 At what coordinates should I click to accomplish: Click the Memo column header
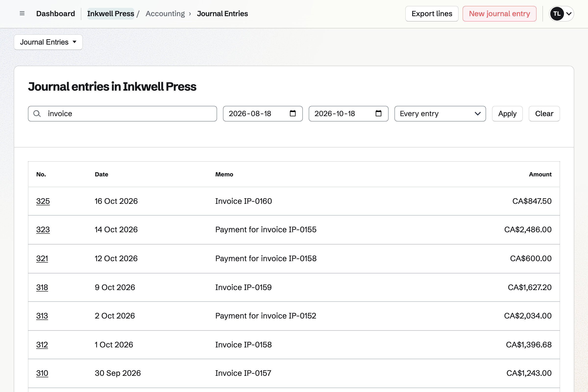224,174
